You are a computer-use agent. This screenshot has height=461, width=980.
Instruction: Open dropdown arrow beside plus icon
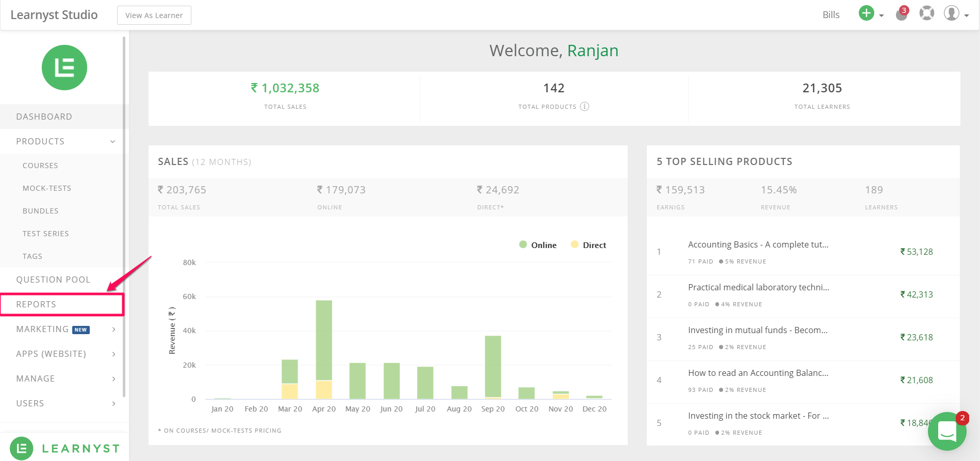click(x=881, y=16)
